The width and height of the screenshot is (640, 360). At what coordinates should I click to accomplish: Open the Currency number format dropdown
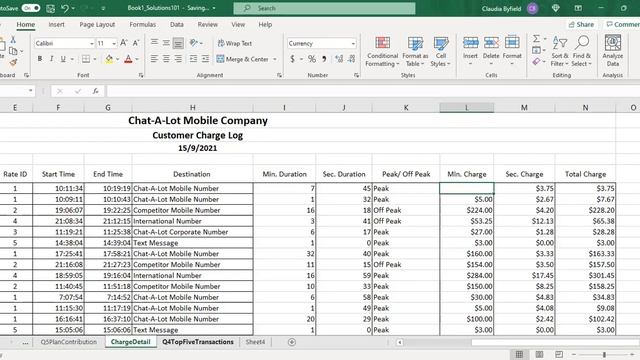353,43
